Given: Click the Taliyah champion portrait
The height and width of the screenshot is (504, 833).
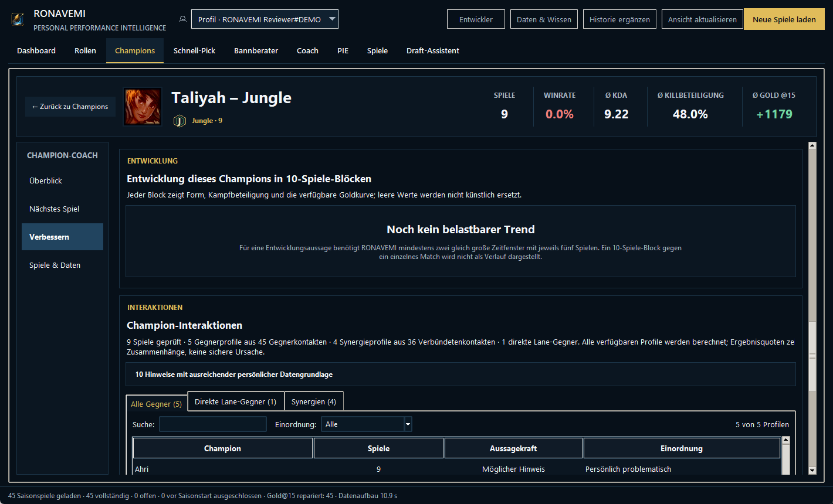Looking at the screenshot, I should (x=143, y=107).
